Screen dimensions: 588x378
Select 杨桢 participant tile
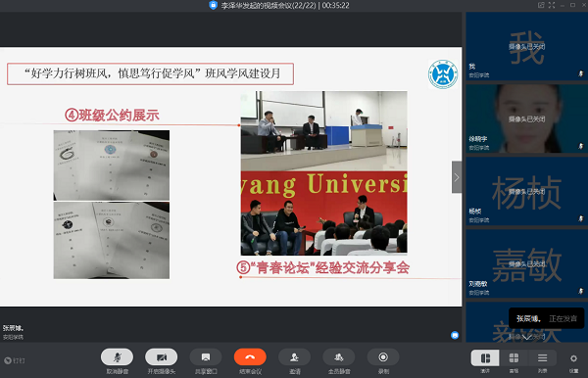526,191
